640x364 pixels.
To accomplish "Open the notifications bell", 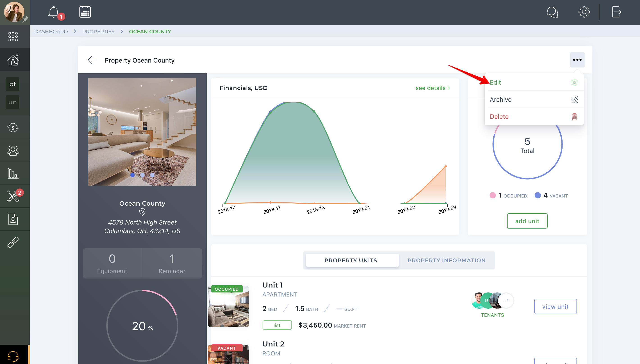I will (x=53, y=12).
